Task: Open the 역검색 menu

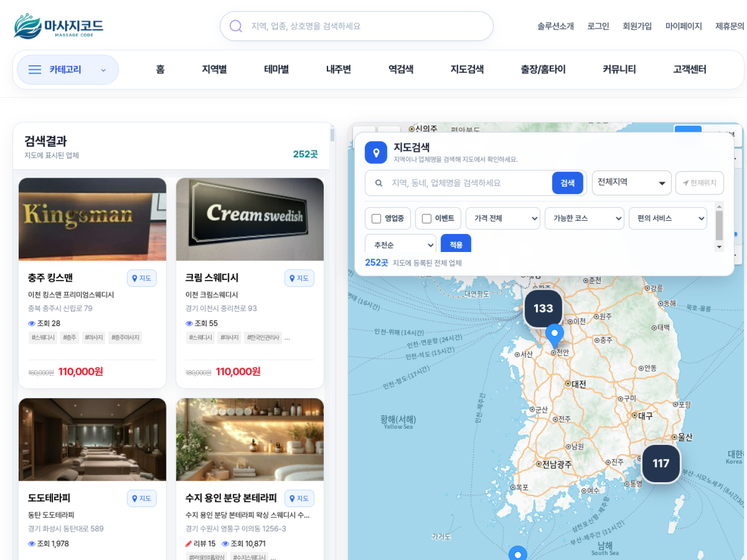Action: 401,69
